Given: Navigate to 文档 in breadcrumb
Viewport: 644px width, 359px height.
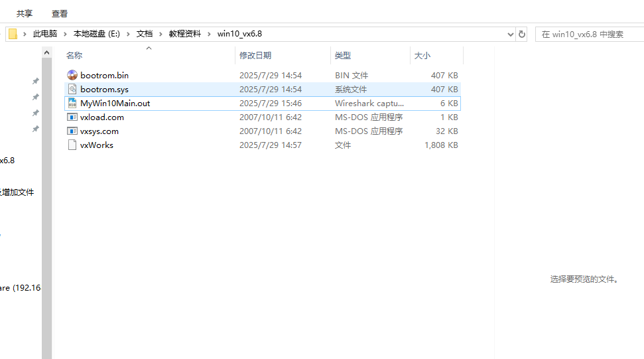Looking at the screenshot, I should [145, 34].
